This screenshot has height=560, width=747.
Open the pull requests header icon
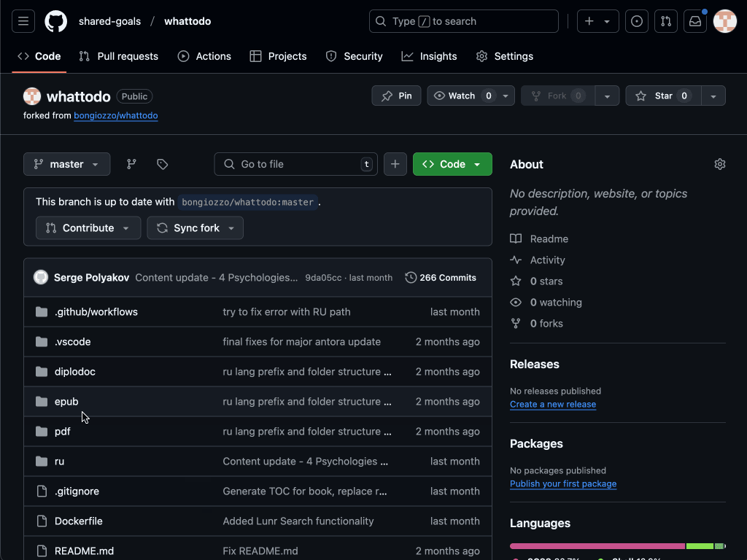[x=666, y=21]
